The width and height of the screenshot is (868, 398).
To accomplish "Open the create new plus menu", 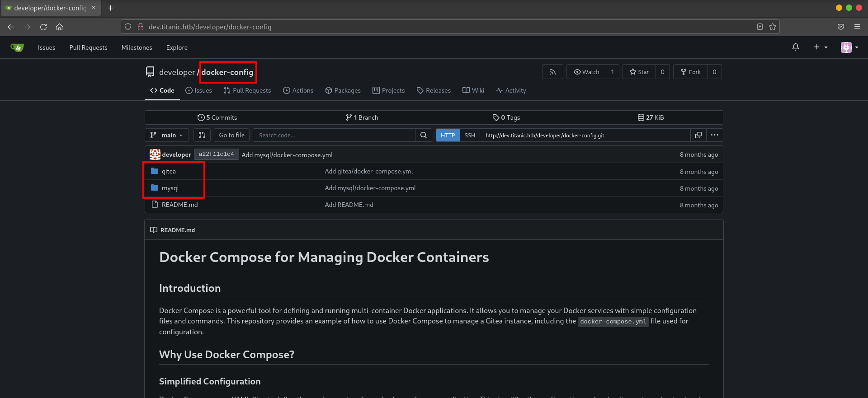I will coord(821,47).
